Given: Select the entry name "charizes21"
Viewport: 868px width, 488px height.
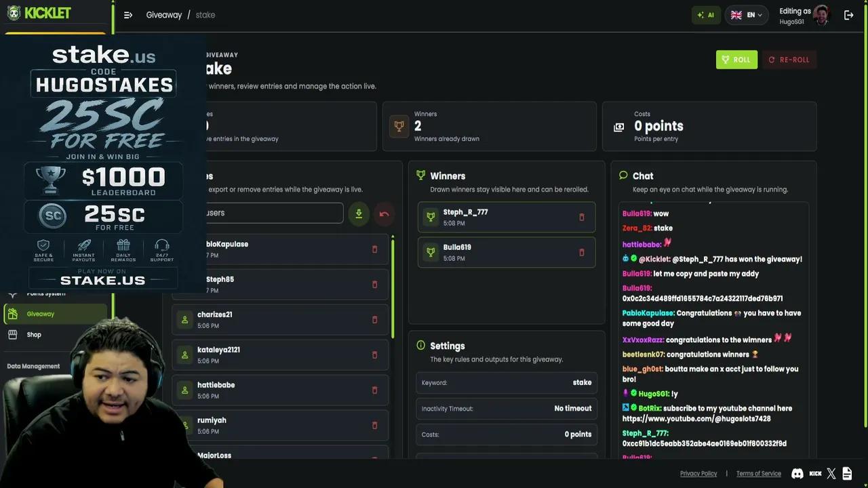Looking at the screenshot, I should [215, 315].
